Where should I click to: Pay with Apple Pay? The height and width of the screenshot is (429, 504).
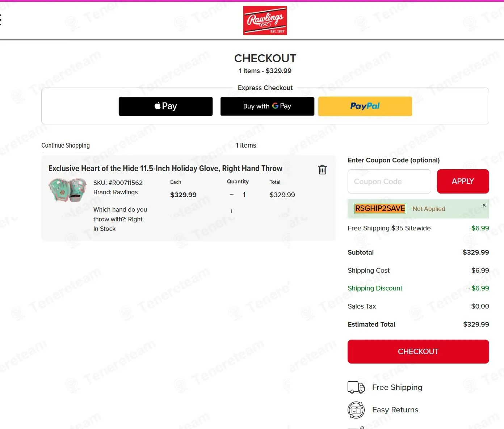165,106
